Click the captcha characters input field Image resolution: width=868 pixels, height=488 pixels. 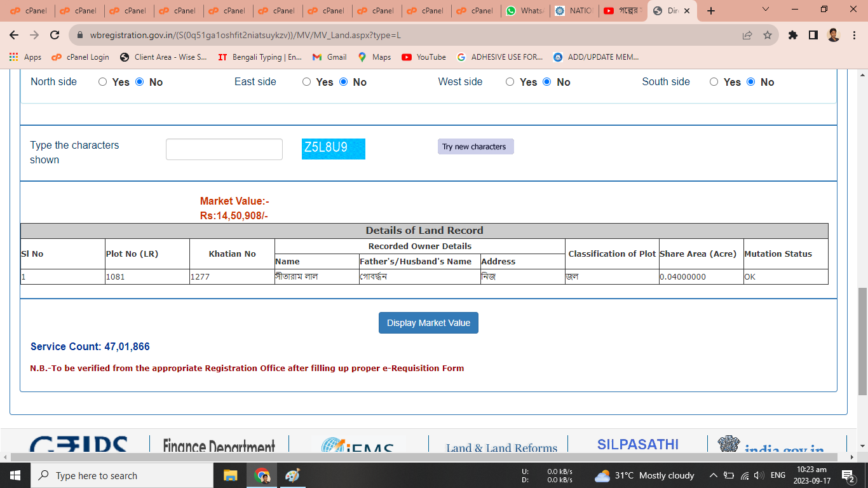224,149
